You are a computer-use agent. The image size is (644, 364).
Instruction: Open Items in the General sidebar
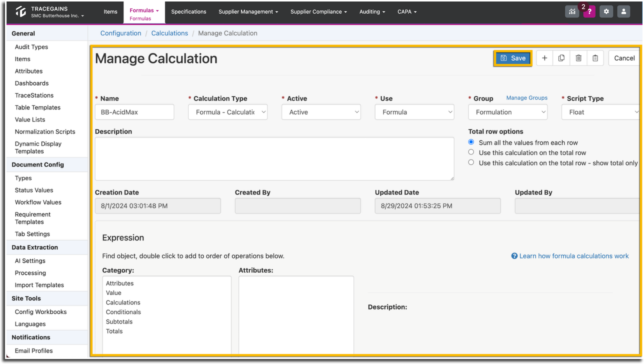tap(23, 59)
